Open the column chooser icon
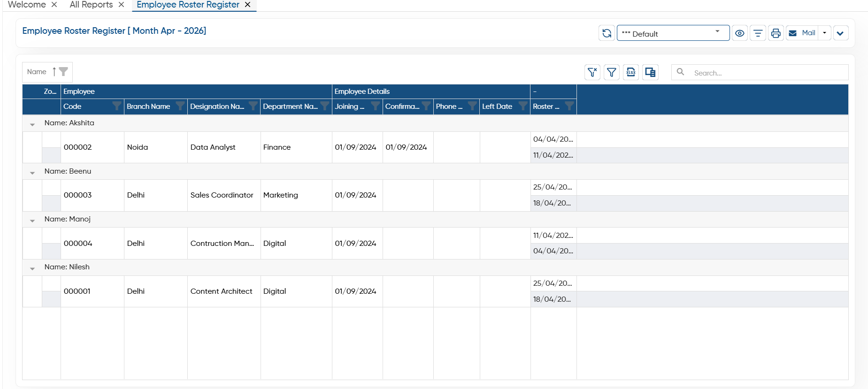This screenshot has width=868, height=389. (x=650, y=72)
